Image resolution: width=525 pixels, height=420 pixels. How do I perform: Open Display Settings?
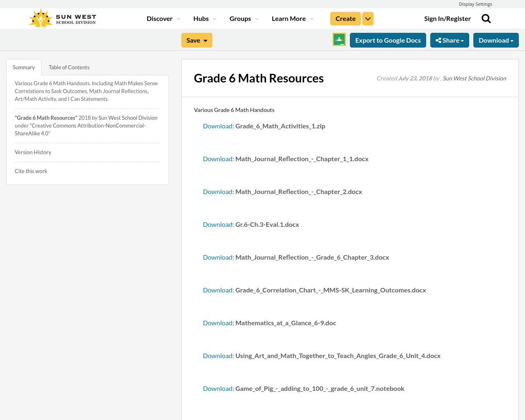coord(475,4)
